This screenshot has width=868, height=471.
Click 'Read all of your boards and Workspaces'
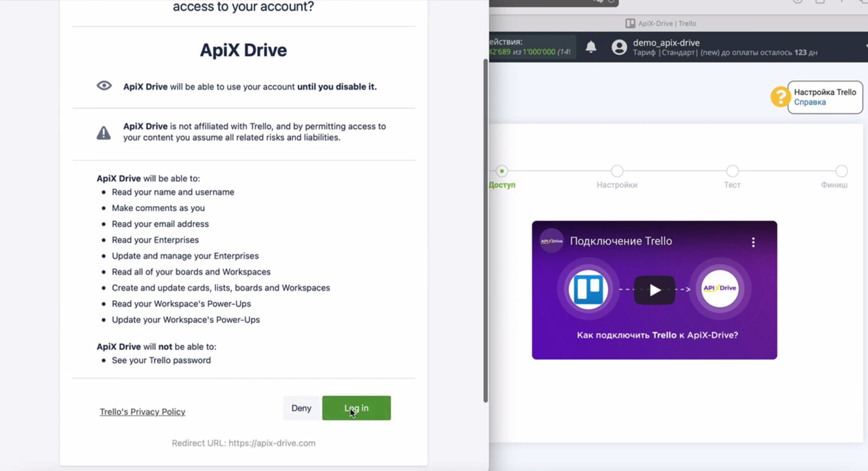[191, 272]
